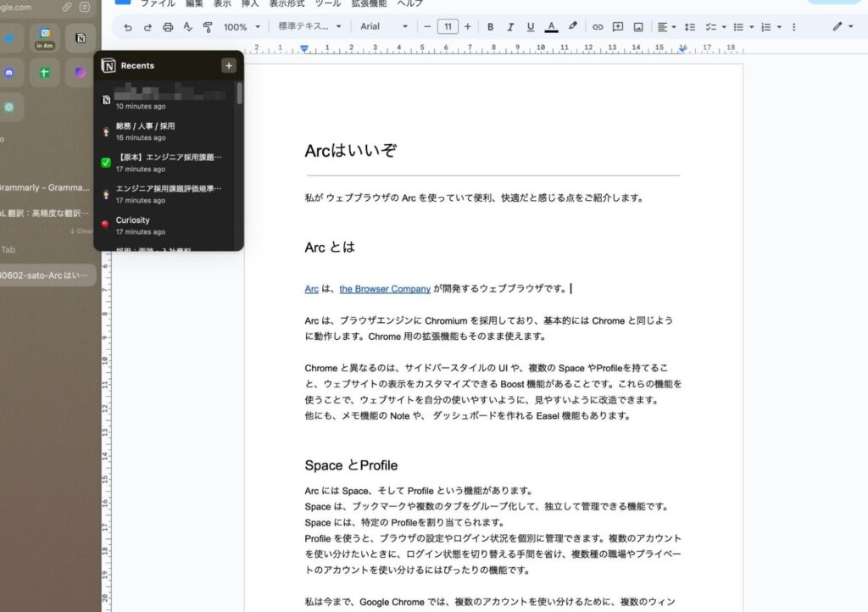Select the Paint format roller tool
Screen dimensions: 868x612
pos(208,27)
